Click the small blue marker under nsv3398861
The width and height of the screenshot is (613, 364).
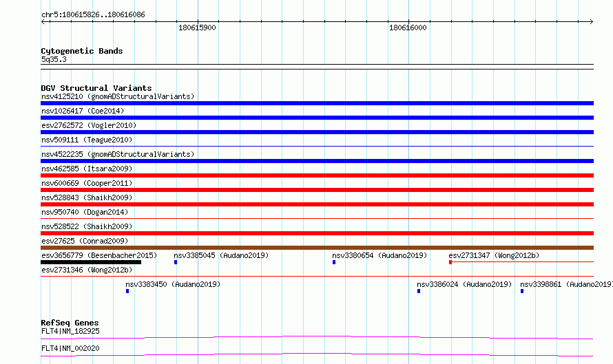point(522,291)
